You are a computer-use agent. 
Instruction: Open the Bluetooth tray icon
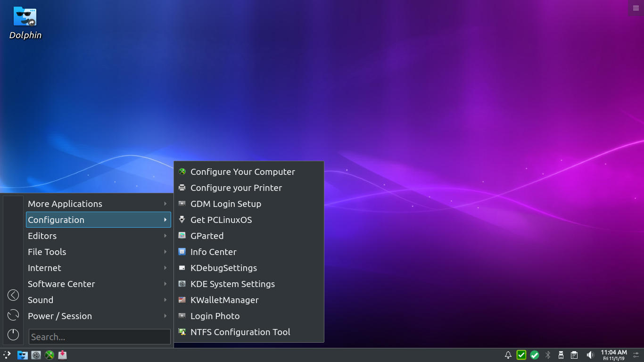(x=548, y=355)
